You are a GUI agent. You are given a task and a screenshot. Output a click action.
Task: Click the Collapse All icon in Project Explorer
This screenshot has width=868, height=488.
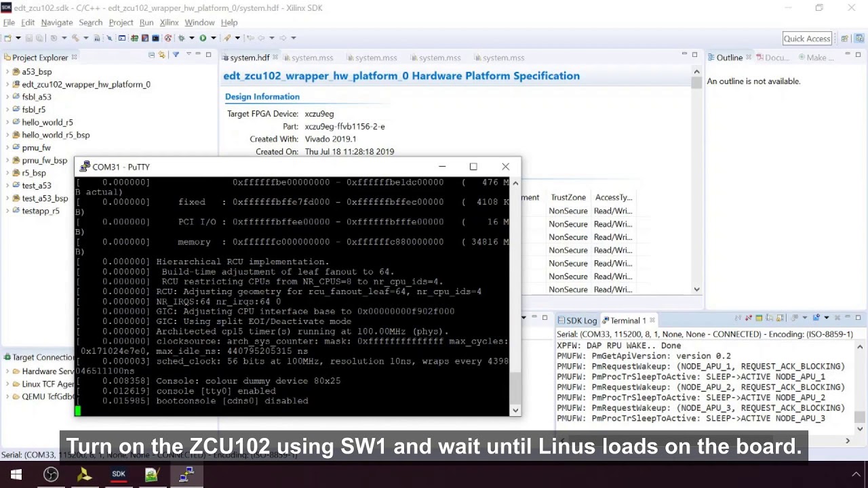tap(151, 54)
